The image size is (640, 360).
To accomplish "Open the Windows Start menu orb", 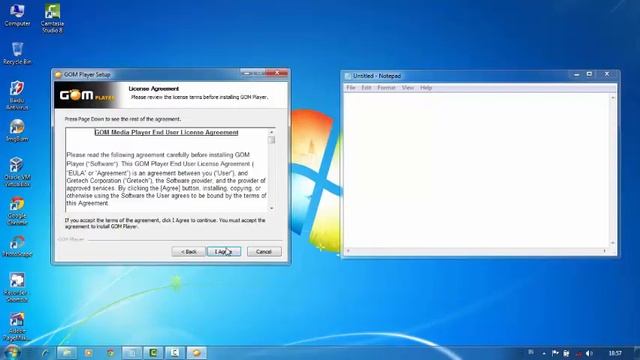I will 11,353.
